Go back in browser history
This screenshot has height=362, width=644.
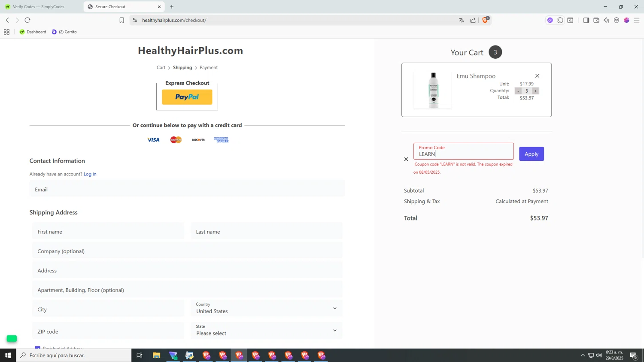[x=7, y=20]
